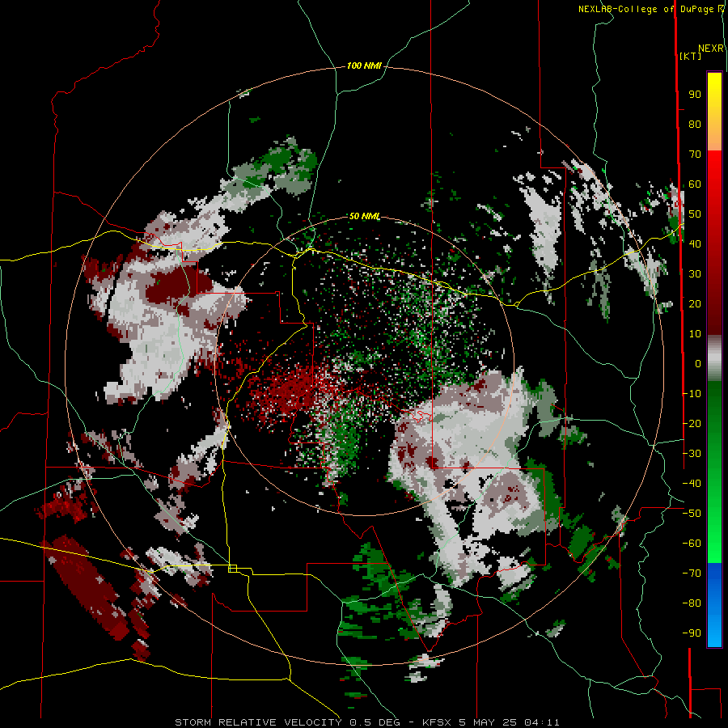Click the "NEXLAB-College of DuPage" header text
Image resolution: width=728 pixels, height=728 pixels.
[645, 9]
